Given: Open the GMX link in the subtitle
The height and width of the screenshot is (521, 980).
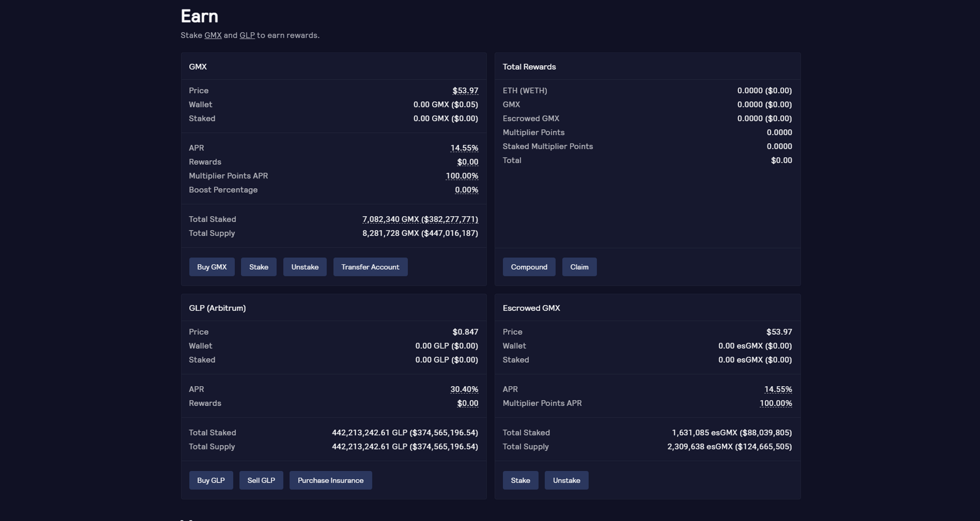Looking at the screenshot, I should (213, 35).
